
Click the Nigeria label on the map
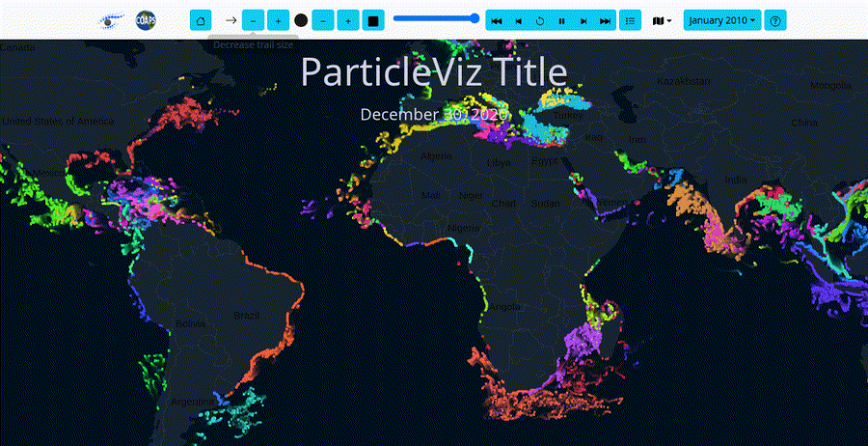click(464, 228)
